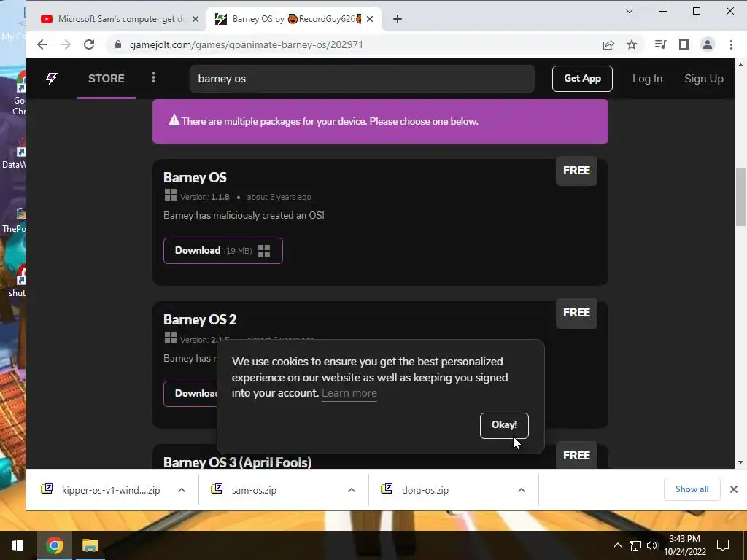This screenshot has height=560, width=747.
Task: Close the Barney OS tab
Action: coord(370,19)
